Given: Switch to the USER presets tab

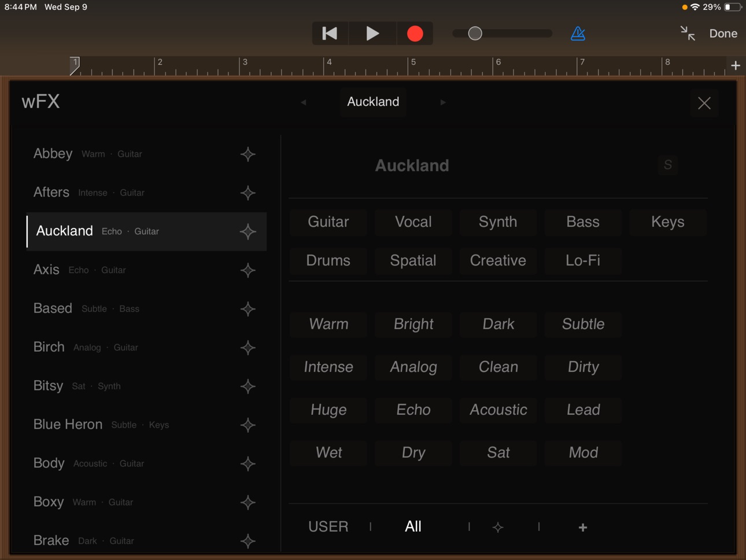Looking at the screenshot, I should tap(328, 527).
